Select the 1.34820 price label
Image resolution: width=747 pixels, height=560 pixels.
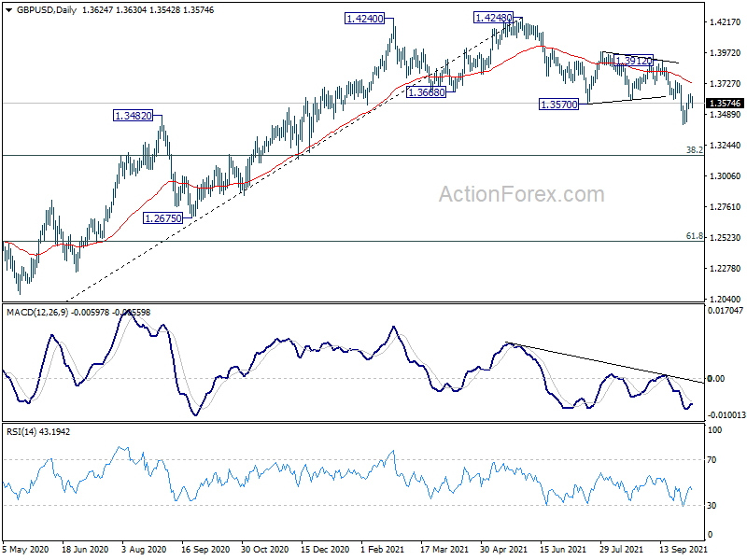pyautogui.click(x=134, y=115)
